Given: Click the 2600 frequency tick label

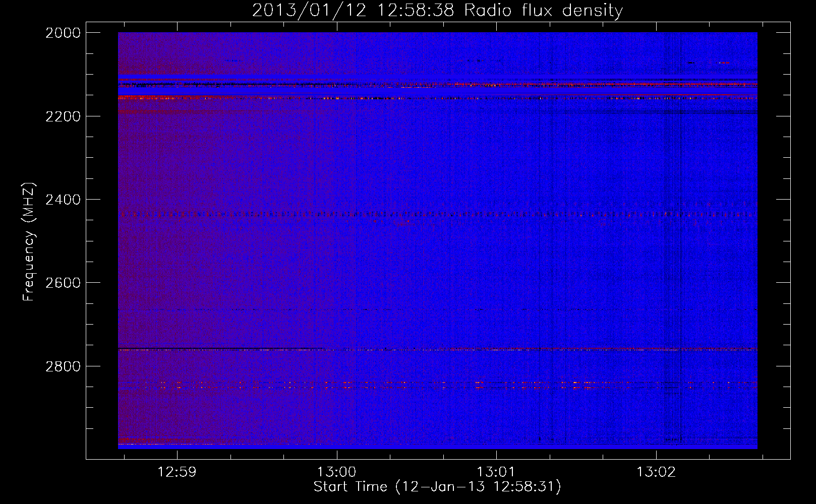Looking at the screenshot, I should (x=63, y=283).
